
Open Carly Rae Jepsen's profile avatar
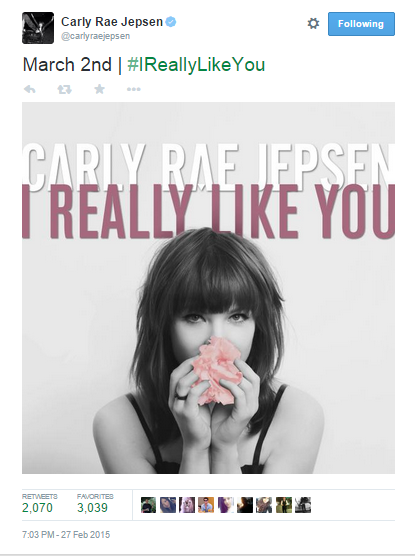tap(38, 28)
